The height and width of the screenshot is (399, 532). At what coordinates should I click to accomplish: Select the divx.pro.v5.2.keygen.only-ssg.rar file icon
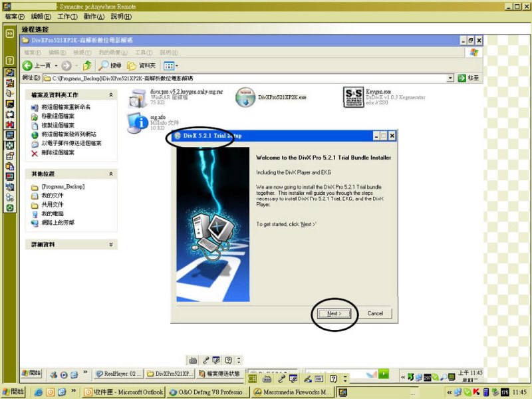pos(138,98)
